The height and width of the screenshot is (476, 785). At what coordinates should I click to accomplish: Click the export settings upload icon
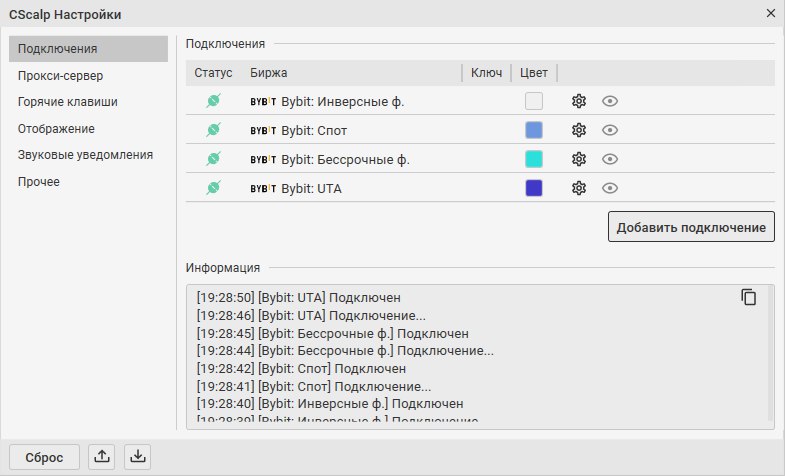(102, 456)
